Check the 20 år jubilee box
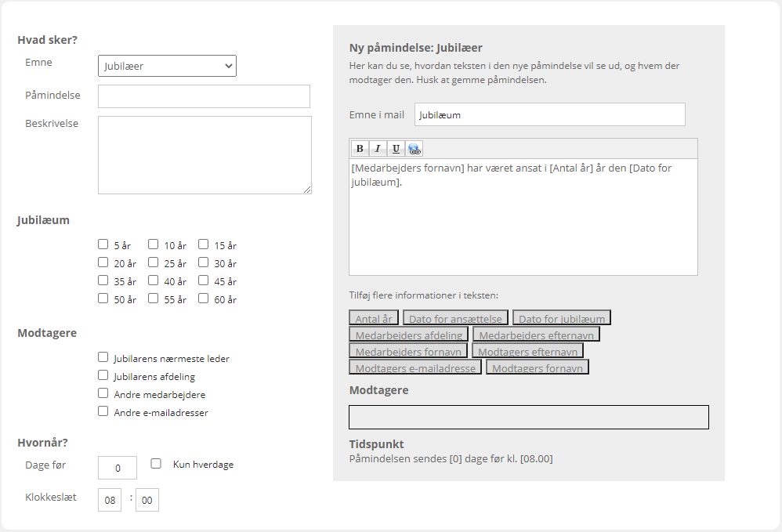This screenshot has width=782, height=532. (x=103, y=262)
